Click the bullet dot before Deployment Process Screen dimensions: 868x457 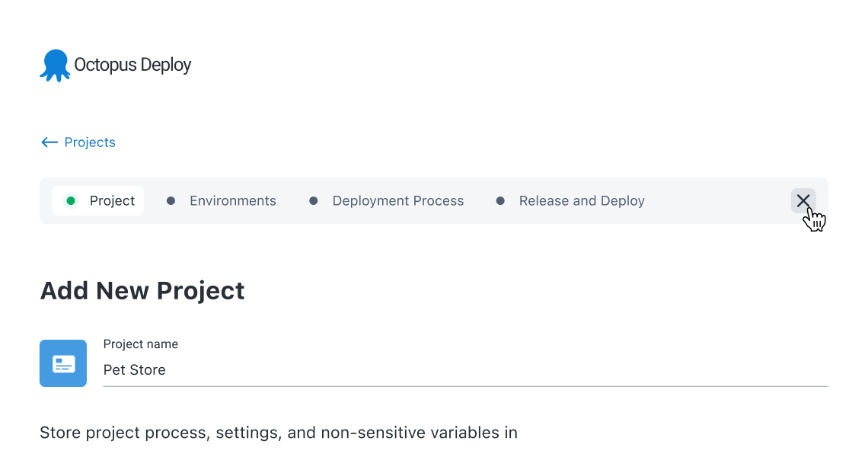click(314, 201)
